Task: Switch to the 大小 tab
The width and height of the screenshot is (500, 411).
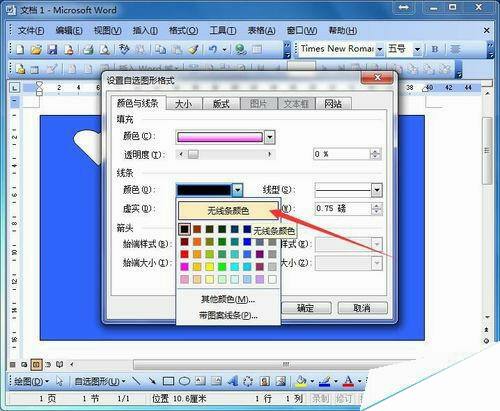Action: point(183,104)
